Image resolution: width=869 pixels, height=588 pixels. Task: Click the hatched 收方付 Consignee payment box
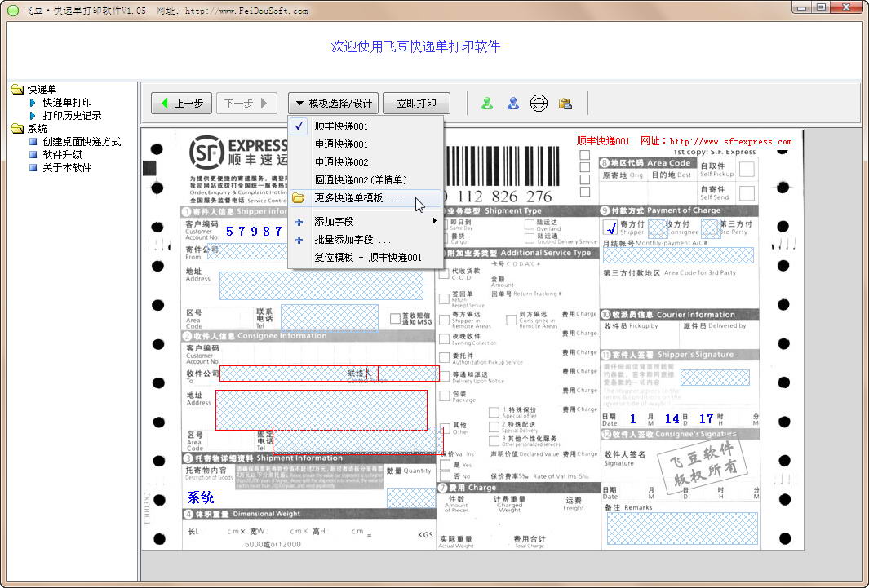(656, 228)
